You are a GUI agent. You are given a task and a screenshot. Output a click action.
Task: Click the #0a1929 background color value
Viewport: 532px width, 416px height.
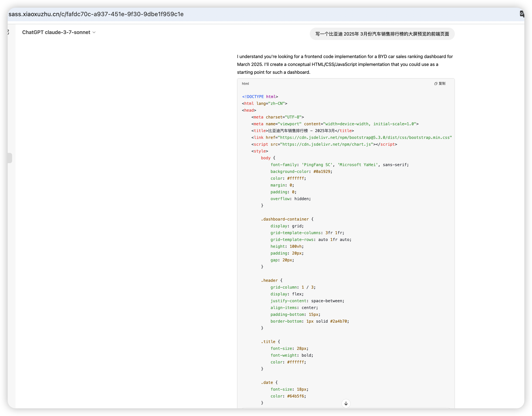pyautogui.click(x=321, y=172)
